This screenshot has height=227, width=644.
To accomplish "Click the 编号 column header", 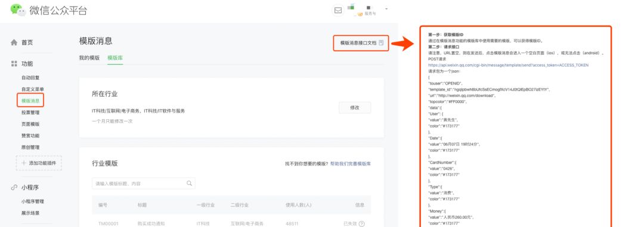I will click(x=103, y=205).
